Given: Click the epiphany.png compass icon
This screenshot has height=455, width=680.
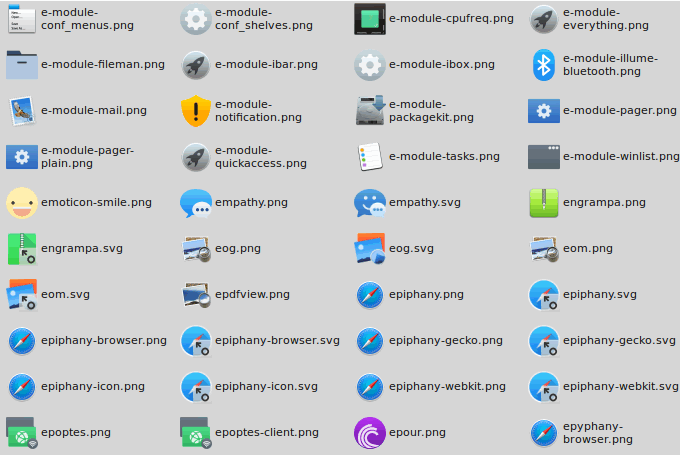Looking at the screenshot, I should [370, 295].
